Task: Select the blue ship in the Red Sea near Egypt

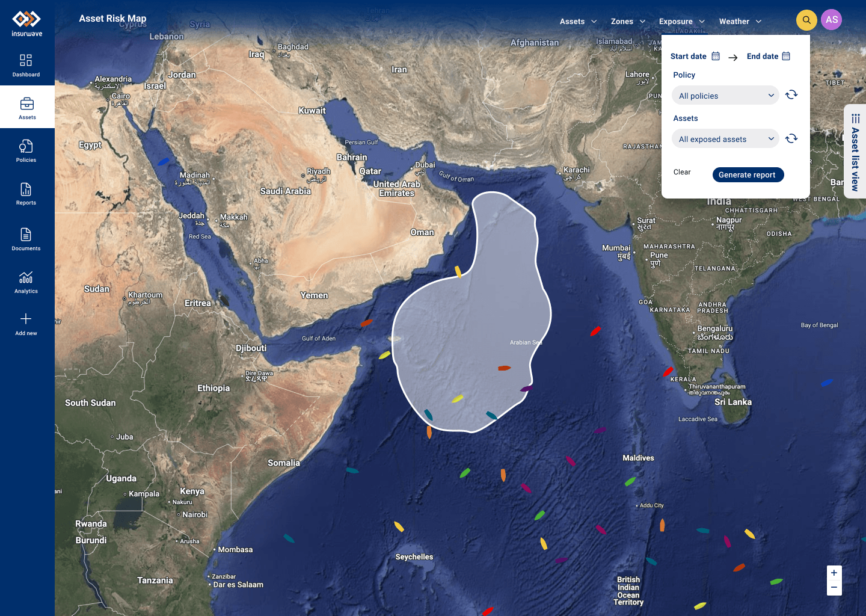Action: tap(163, 161)
